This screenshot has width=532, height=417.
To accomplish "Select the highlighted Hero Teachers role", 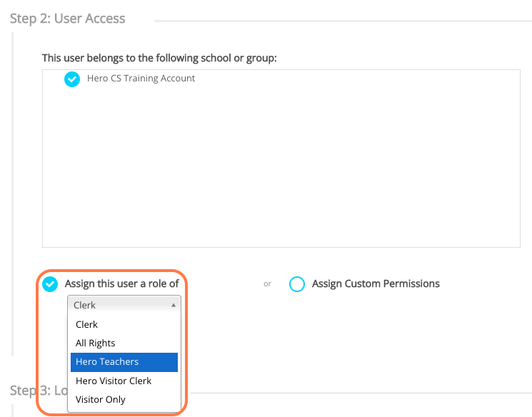I will (107, 362).
